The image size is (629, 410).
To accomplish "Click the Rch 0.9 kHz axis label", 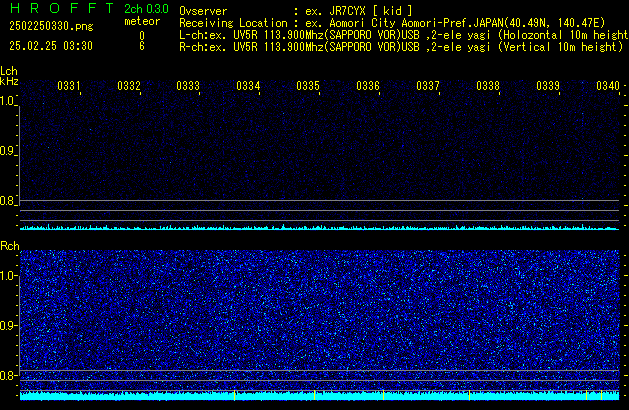I will point(8,325).
